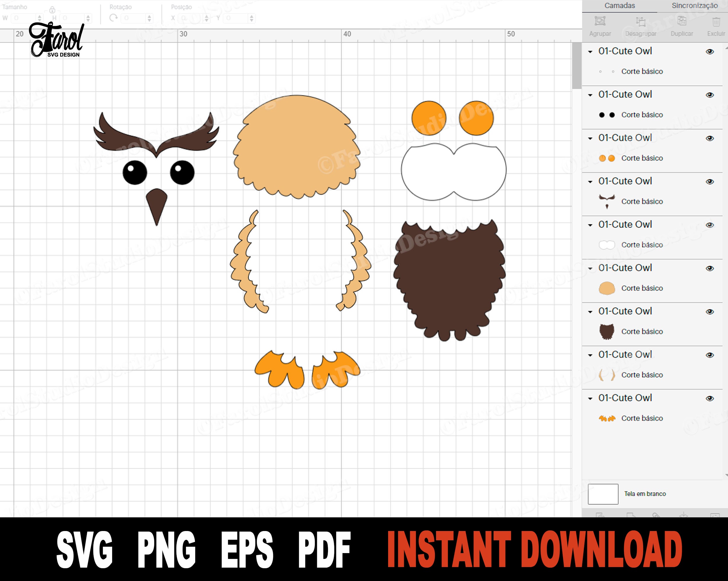Click the Rotação circular arrow icon
The width and height of the screenshot is (728, 581).
click(x=114, y=17)
